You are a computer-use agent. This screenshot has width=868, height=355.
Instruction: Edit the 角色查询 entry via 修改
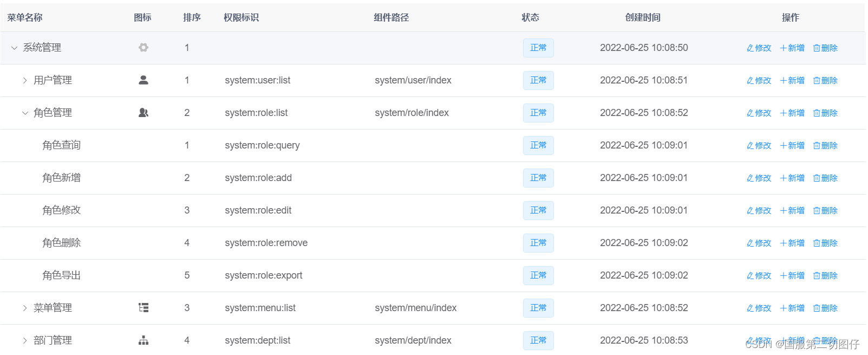[759, 145]
